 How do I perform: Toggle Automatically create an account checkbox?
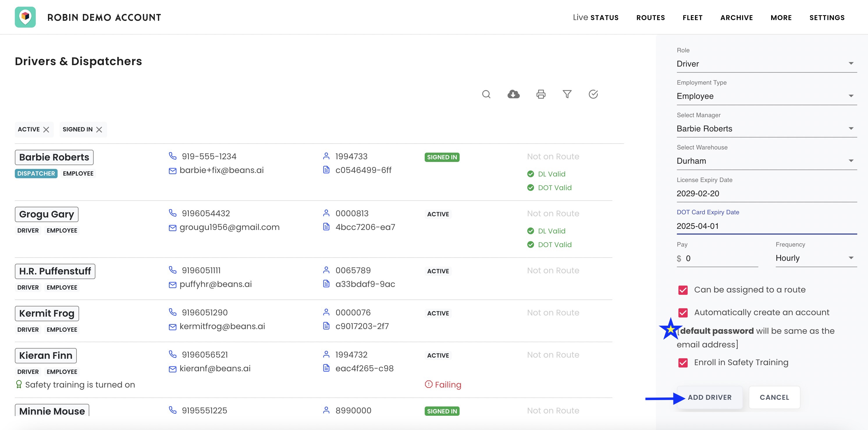click(x=683, y=313)
